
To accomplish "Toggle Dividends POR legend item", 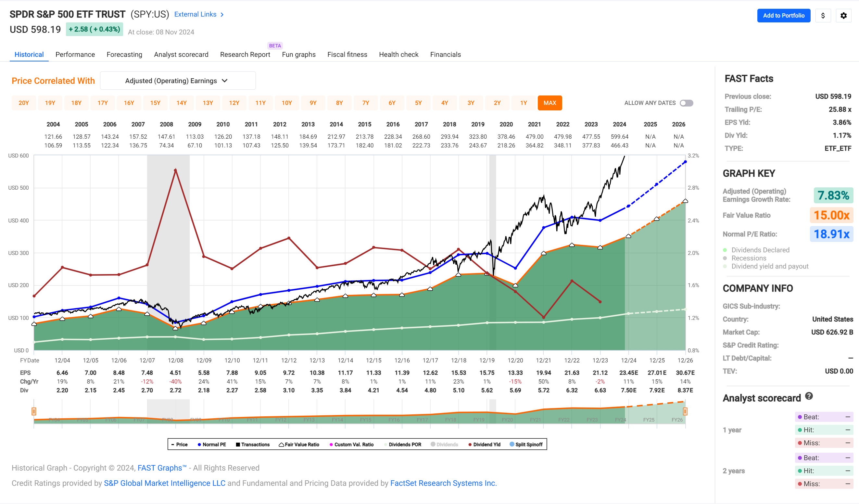I will click(x=403, y=444).
